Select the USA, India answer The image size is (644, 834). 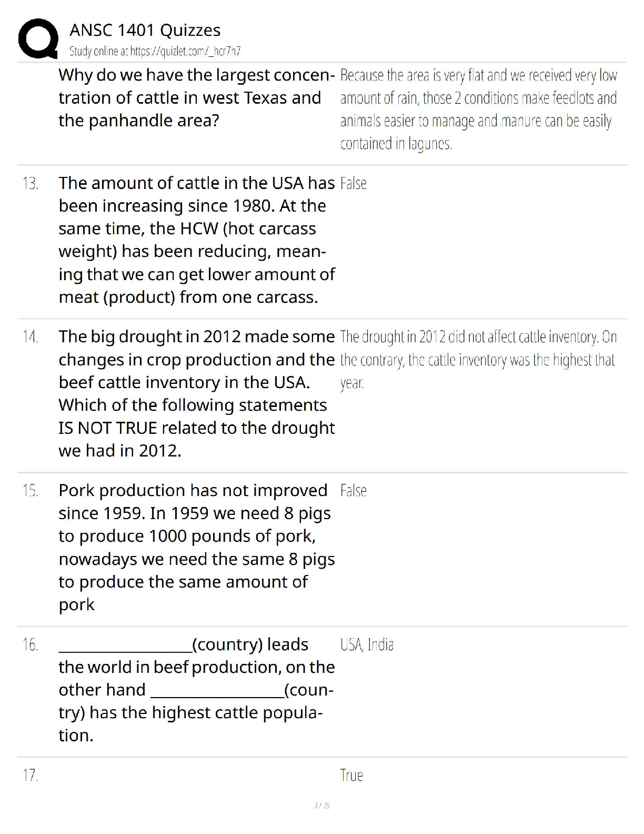click(367, 644)
